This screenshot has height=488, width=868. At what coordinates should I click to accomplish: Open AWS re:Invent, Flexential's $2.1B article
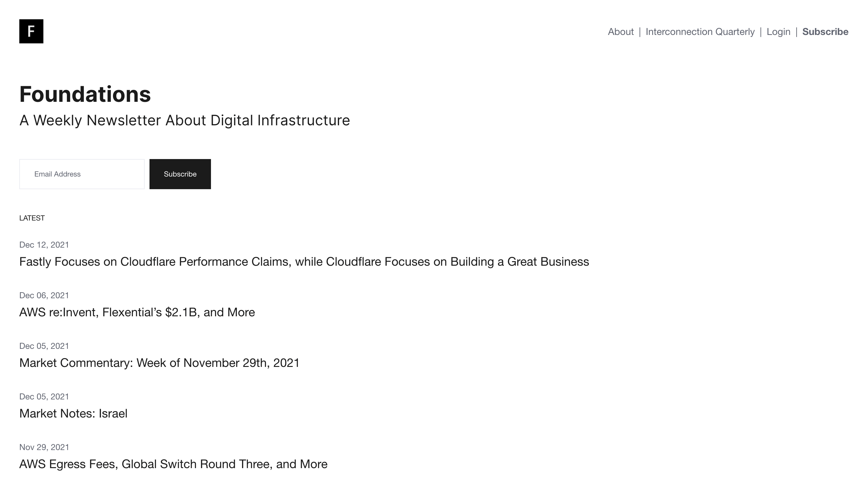point(137,312)
